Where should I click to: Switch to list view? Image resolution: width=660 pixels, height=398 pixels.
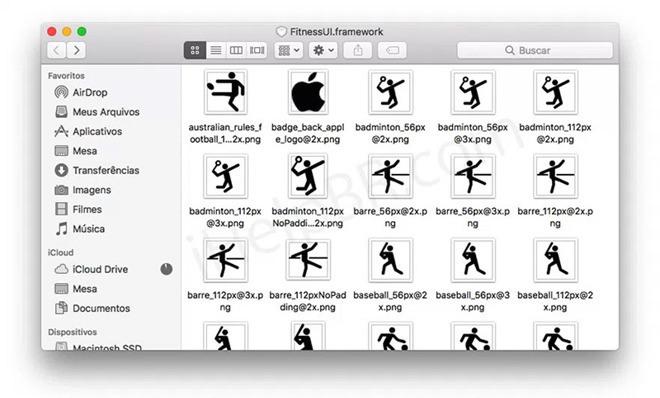(x=216, y=50)
